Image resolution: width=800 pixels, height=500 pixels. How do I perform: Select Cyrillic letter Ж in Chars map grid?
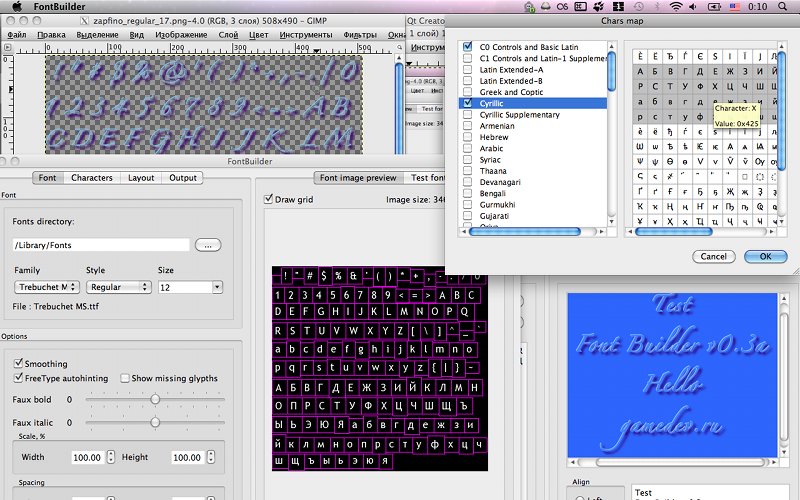click(x=730, y=71)
